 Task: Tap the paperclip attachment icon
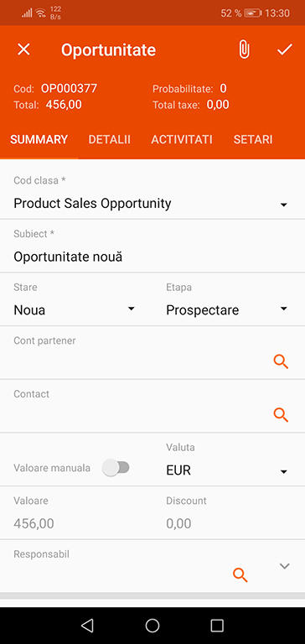[244, 49]
